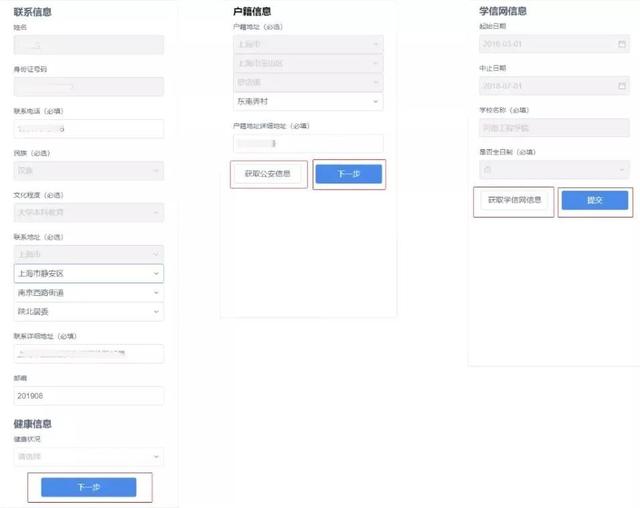Image resolution: width=640 pixels, height=508 pixels.
Task: Focus the 户籍地址详细地址 input field
Action: point(308,144)
